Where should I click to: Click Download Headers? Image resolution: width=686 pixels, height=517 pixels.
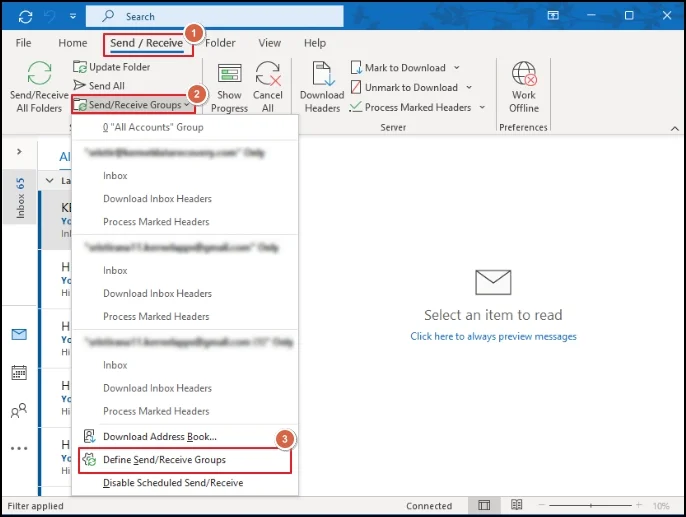pos(322,87)
